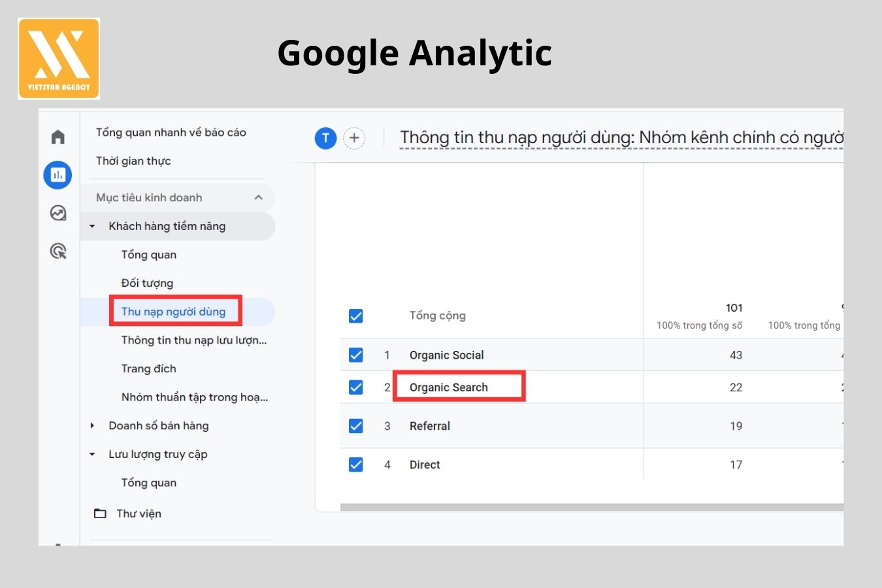Viewport: 882px width, 588px height.
Task: Click the Lưu lượng truy cập label
Action: 158,454
